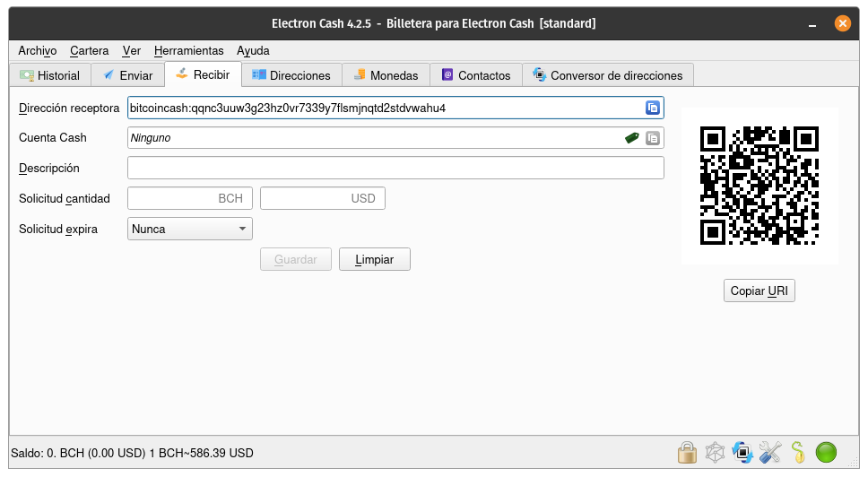Click the Copiar URI button
Screen dimensions: 868x477
pyautogui.click(x=759, y=291)
